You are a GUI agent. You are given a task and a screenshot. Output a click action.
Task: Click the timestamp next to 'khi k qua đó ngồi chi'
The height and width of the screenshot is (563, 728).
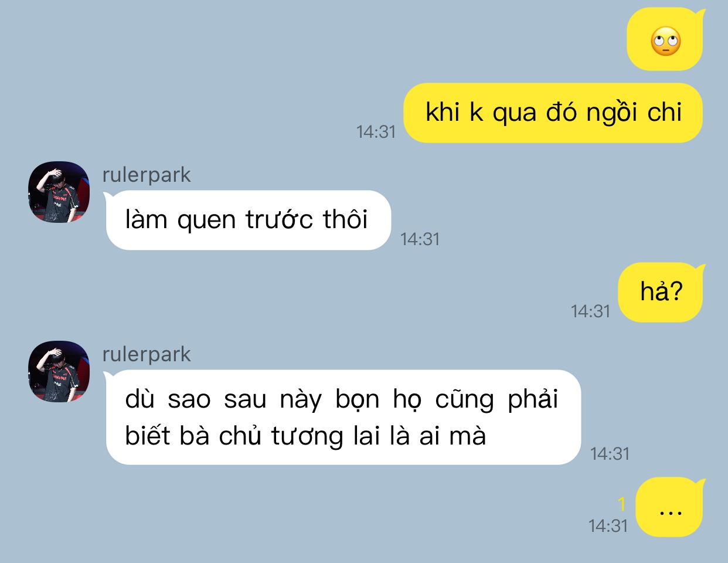[376, 131]
